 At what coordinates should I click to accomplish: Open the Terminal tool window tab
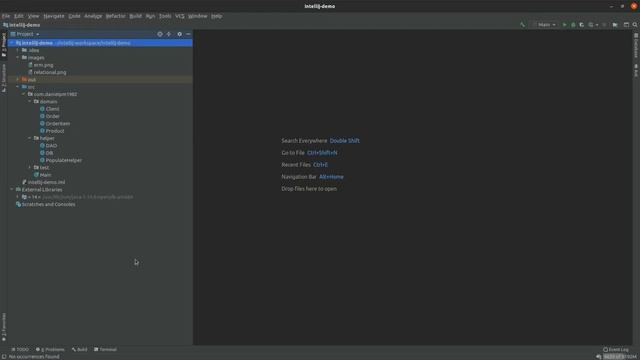pyautogui.click(x=105, y=350)
